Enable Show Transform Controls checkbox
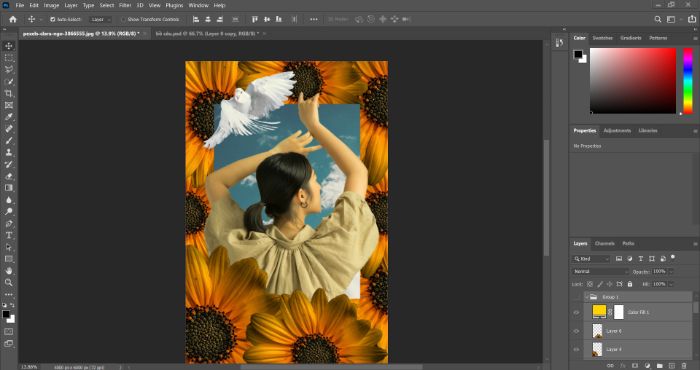Image resolution: width=700 pixels, height=370 pixels. click(x=123, y=20)
